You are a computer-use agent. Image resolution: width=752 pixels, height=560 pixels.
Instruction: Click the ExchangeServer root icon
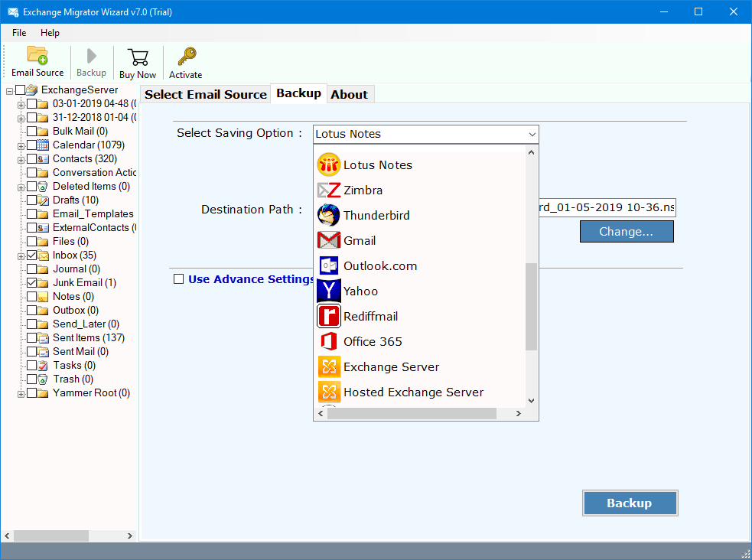(x=32, y=90)
